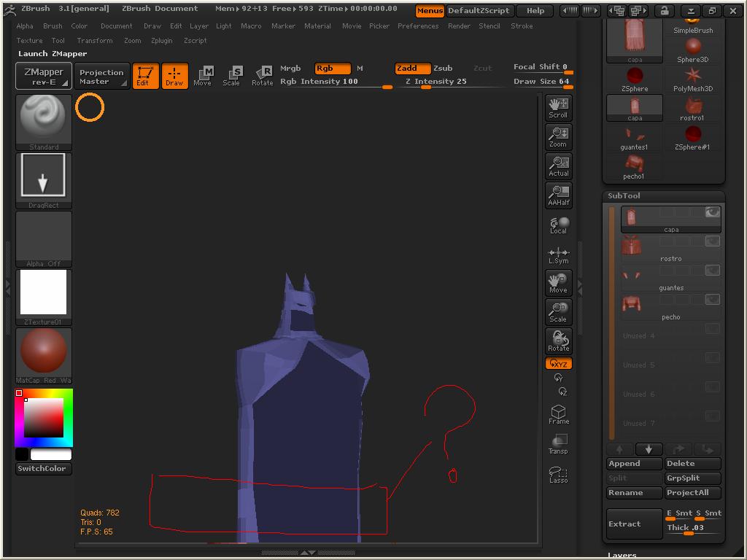Frame the mesh in the canvas

(x=558, y=414)
